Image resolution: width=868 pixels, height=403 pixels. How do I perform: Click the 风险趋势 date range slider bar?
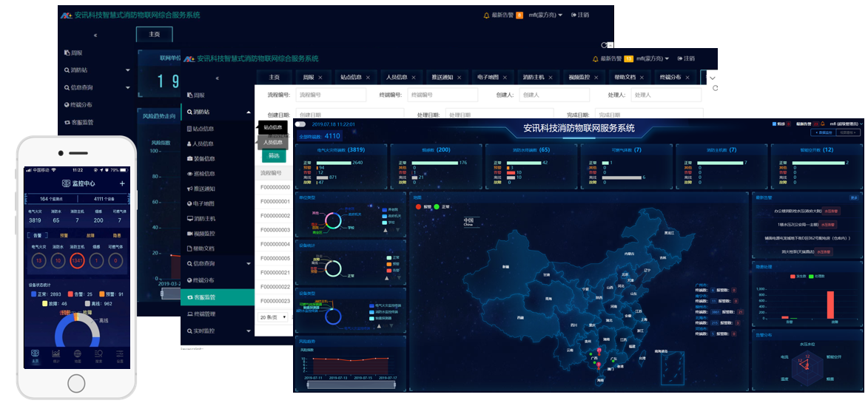coord(351,385)
